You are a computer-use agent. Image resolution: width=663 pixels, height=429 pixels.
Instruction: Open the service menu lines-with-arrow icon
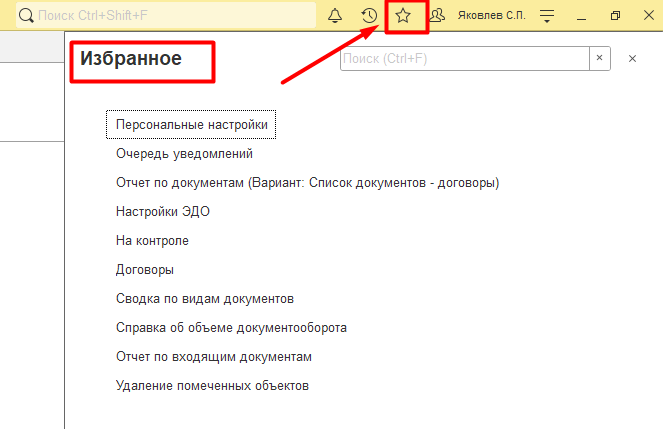tap(547, 16)
